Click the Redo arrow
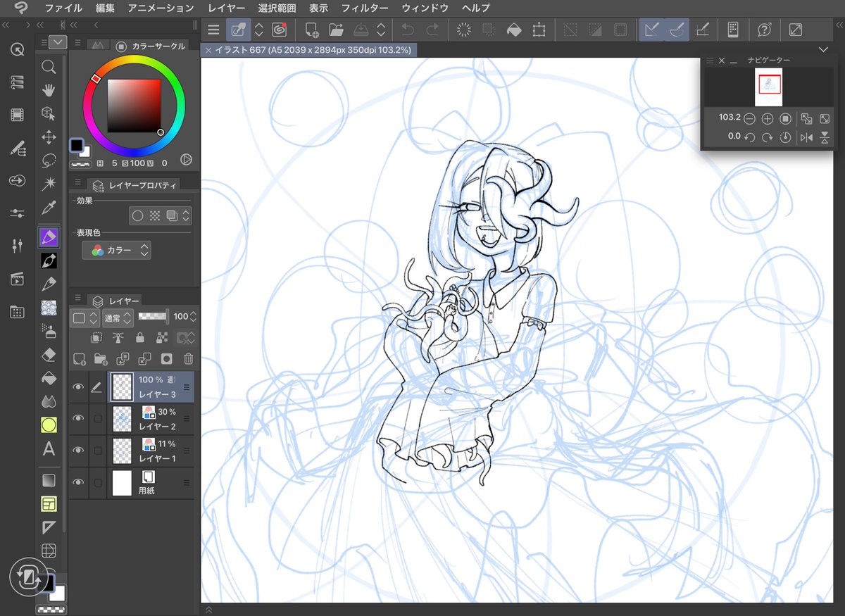The image size is (845, 616). (432, 30)
